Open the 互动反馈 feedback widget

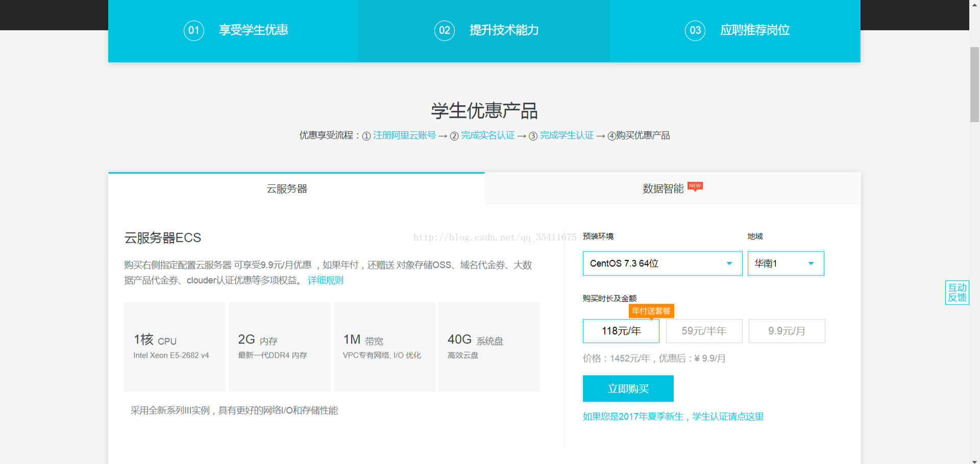pyautogui.click(x=957, y=292)
